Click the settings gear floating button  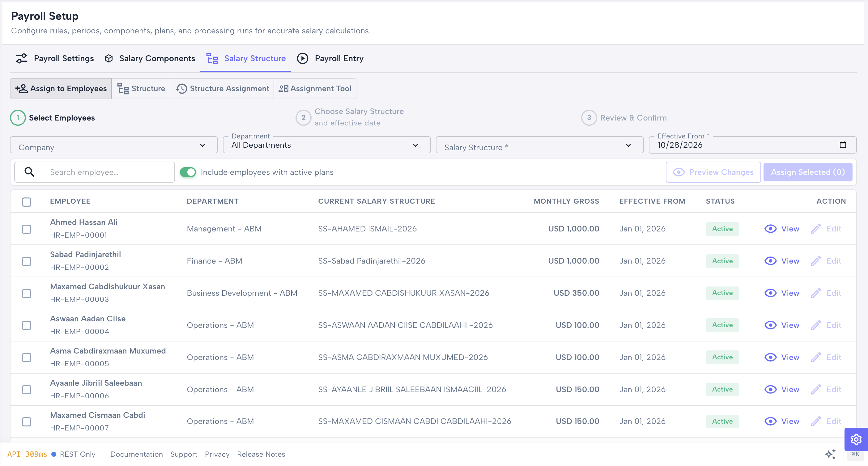point(856,439)
